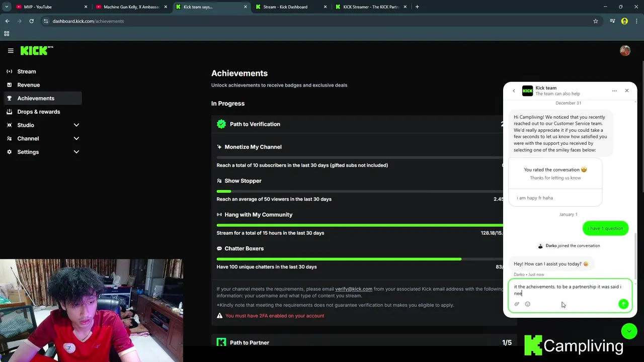Viewport: 644px width, 362px height.
Task: Click the Show Stopper icon
Action: pyautogui.click(x=219, y=180)
